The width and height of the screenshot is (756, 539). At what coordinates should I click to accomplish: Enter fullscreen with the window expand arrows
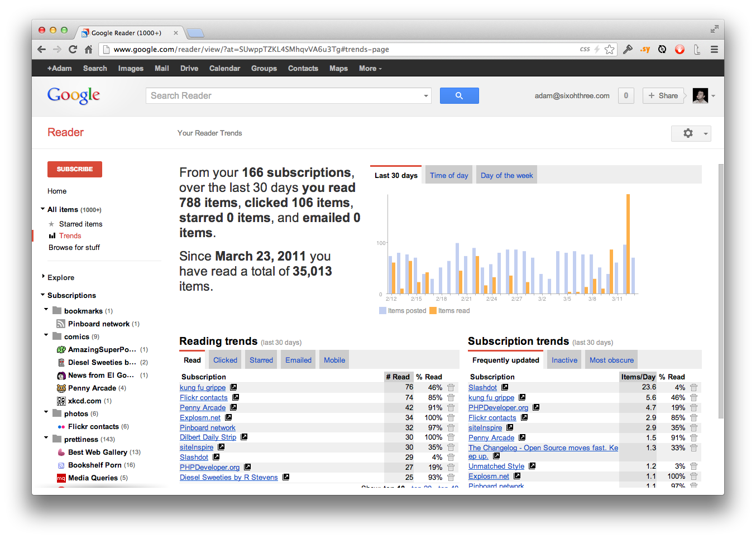[714, 29]
